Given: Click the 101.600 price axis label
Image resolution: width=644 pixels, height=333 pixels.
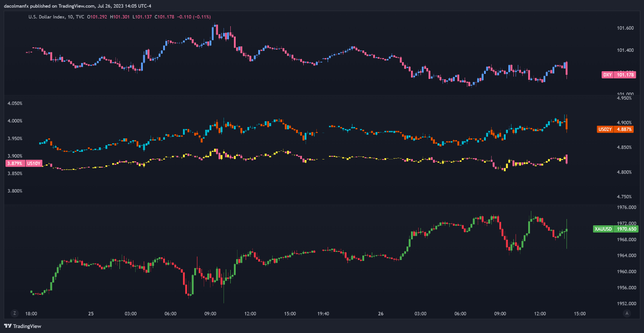Looking at the screenshot, I should click(626, 28).
